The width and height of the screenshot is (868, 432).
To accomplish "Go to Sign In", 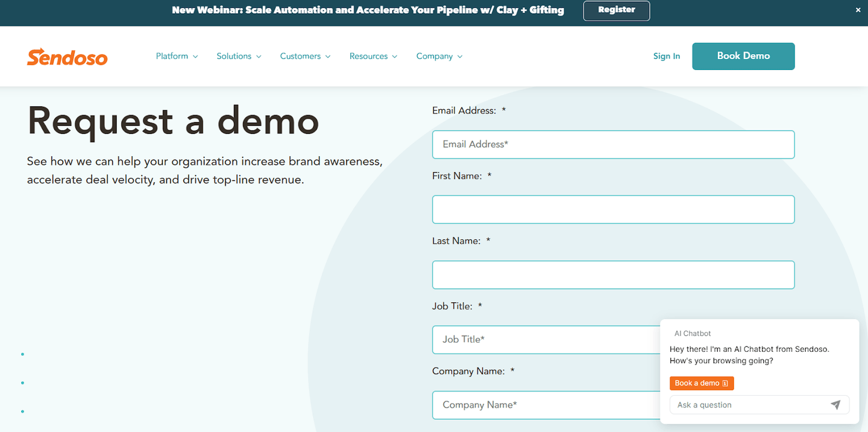I will pos(667,56).
